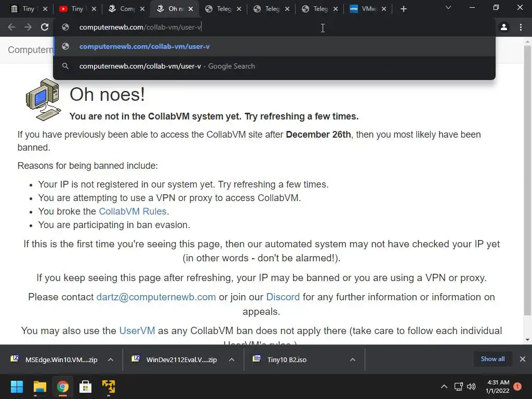Reload the current page
Viewport: 532px width, 399px height.
(x=45, y=27)
